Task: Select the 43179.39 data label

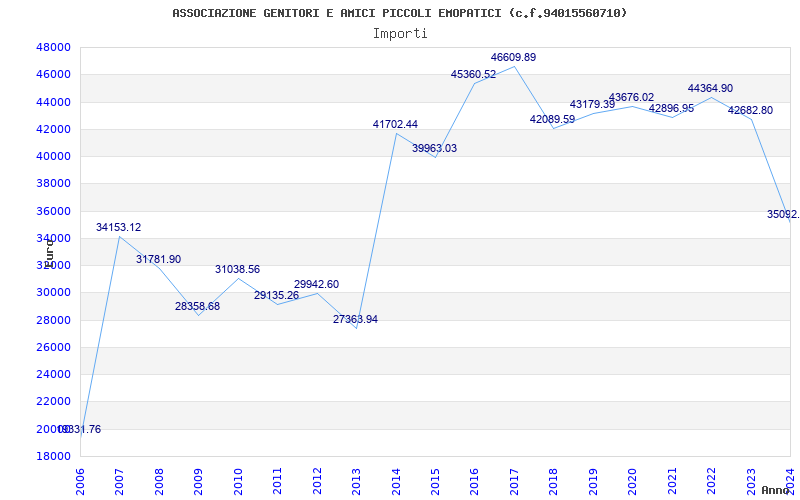Action: 592,105
